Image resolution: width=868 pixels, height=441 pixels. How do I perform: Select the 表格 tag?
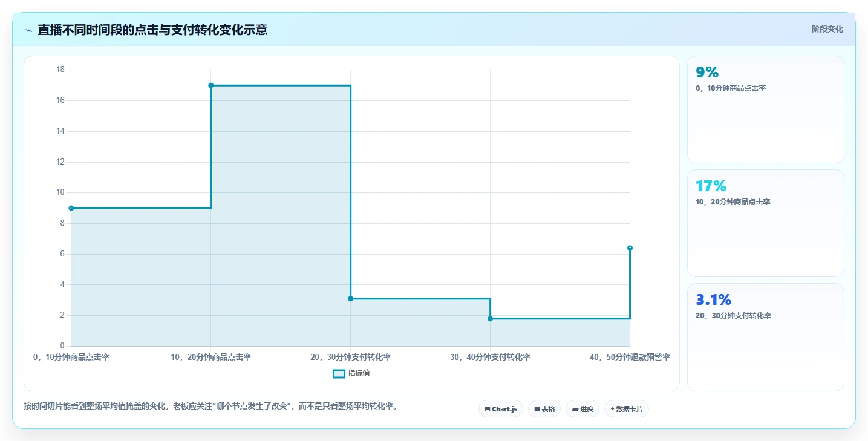tap(544, 409)
